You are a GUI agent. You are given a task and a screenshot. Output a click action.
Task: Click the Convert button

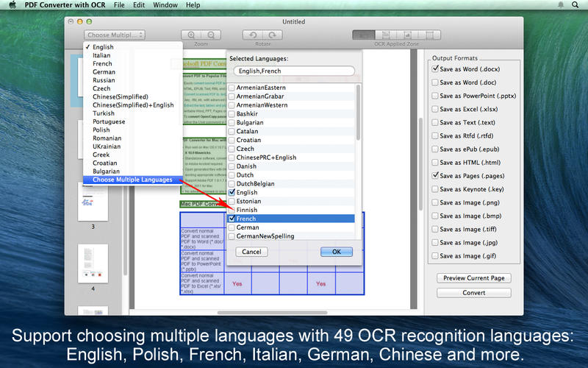(473, 292)
